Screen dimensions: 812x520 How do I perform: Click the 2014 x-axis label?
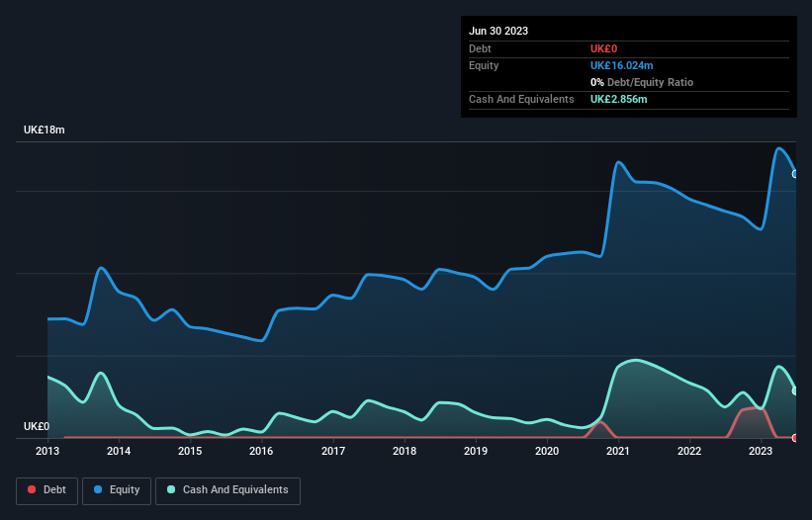click(119, 451)
